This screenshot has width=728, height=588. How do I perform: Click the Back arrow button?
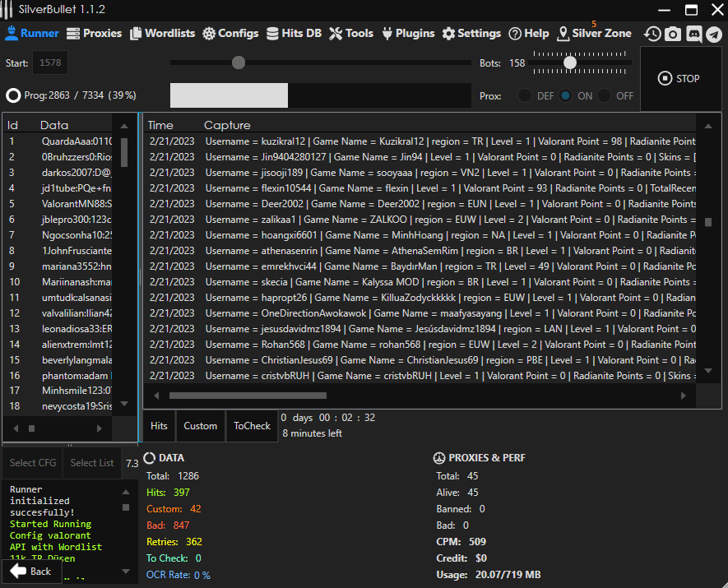point(32,572)
